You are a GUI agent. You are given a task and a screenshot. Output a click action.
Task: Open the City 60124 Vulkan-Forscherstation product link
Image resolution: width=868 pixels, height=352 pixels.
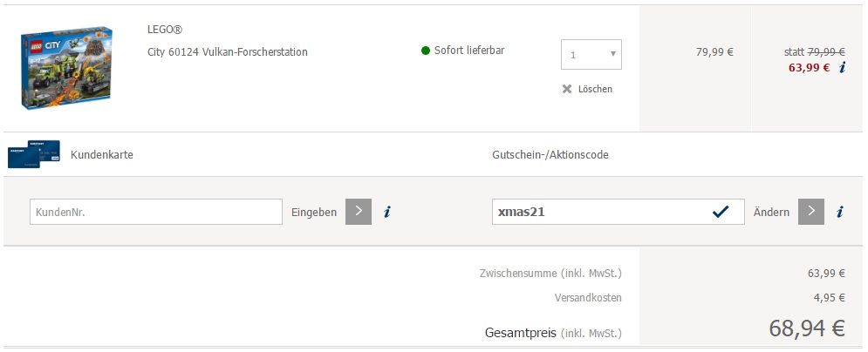point(227,51)
